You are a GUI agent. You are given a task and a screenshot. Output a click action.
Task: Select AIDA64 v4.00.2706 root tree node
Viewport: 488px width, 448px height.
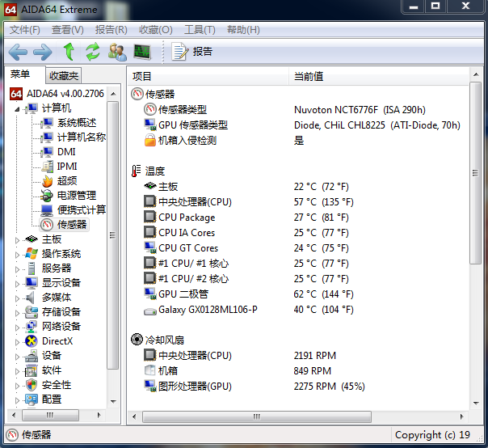[x=65, y=94]
